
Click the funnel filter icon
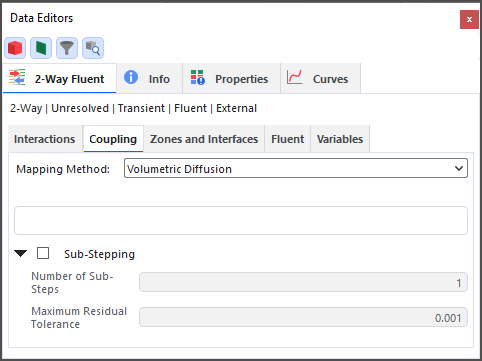[67, 48]
